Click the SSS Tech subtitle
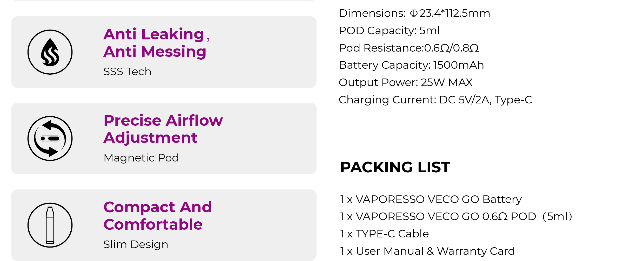 point(127,72)
